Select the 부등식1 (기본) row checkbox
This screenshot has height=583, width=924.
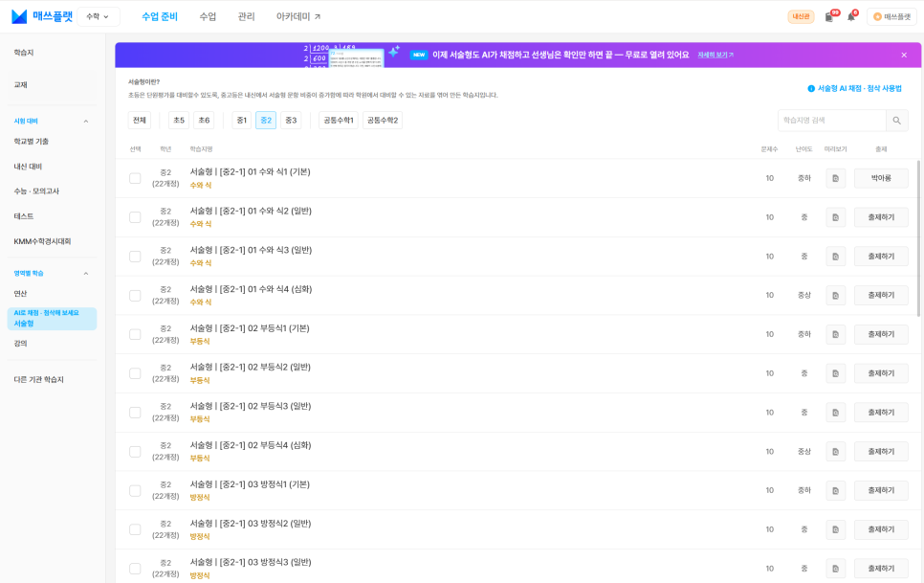(135, 334)
